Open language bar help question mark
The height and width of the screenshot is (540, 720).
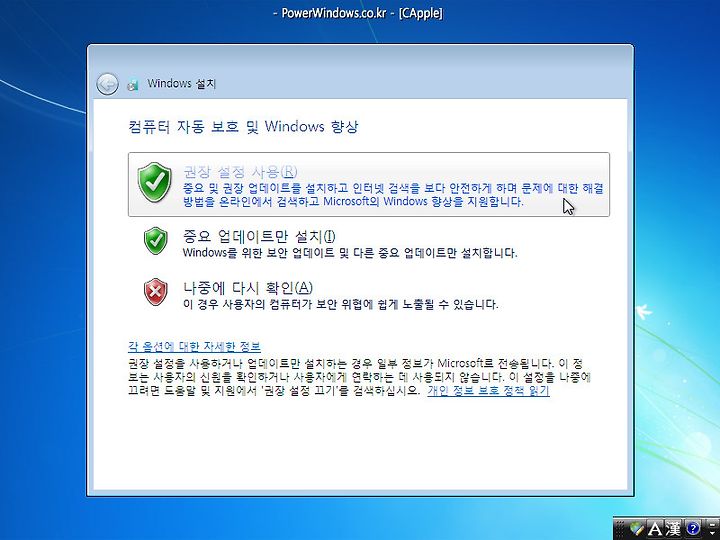(693, 529)
